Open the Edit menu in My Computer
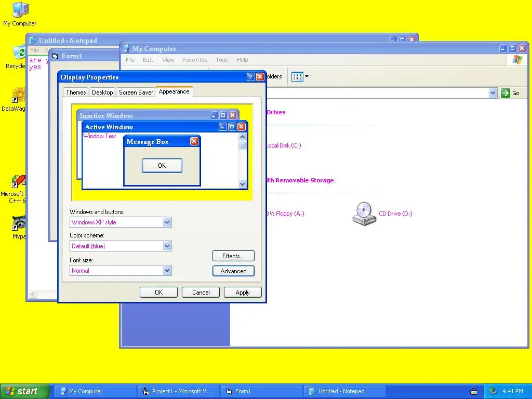 pos(148,60)
